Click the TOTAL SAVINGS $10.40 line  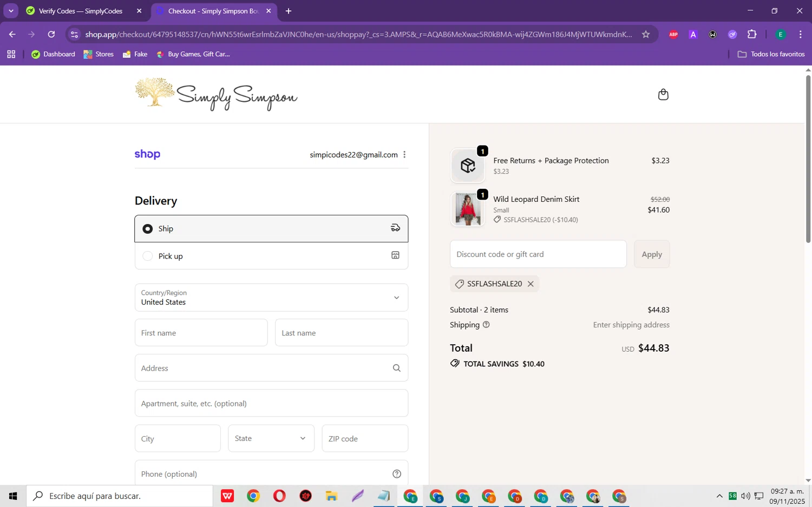point(497,364)
